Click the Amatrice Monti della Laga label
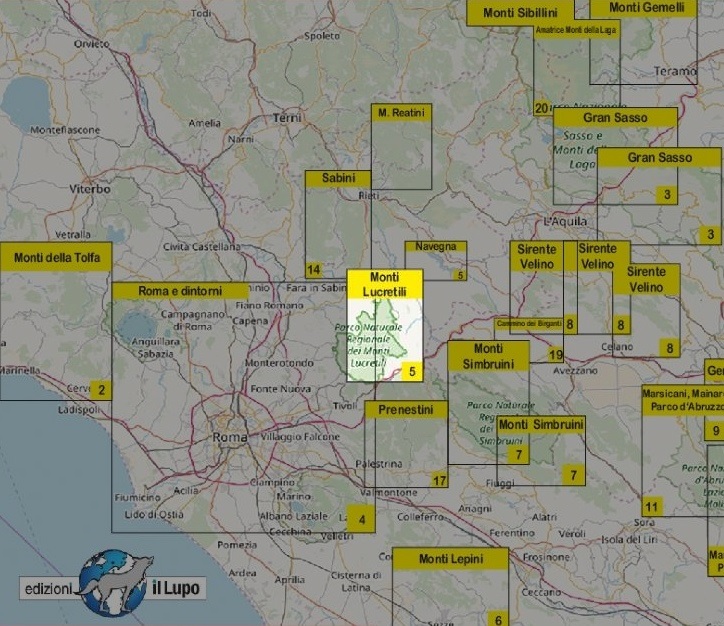Viewport: 724px width, 626px height. tap(575, 31)
